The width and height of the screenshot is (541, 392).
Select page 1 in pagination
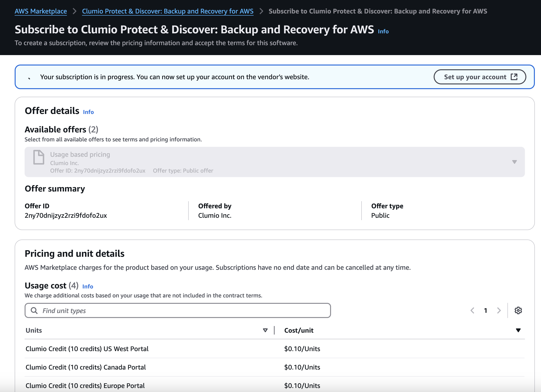coord(485,310)
